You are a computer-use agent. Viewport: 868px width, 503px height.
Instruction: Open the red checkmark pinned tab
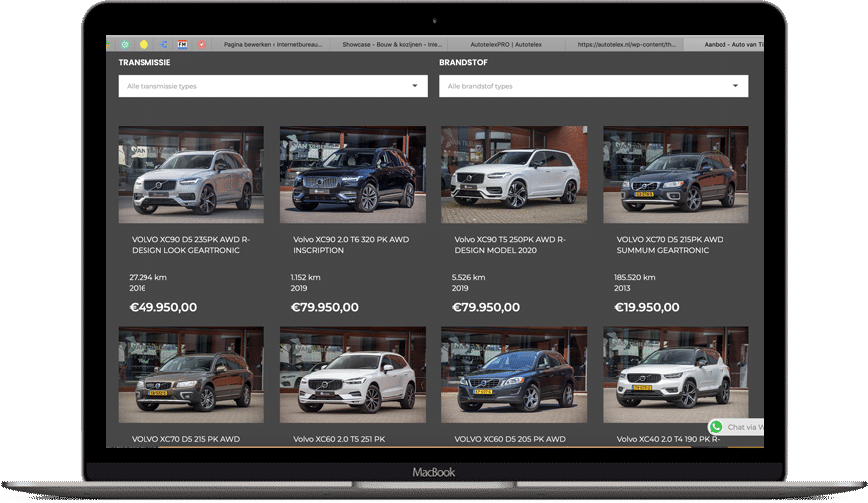click(202, 44)
